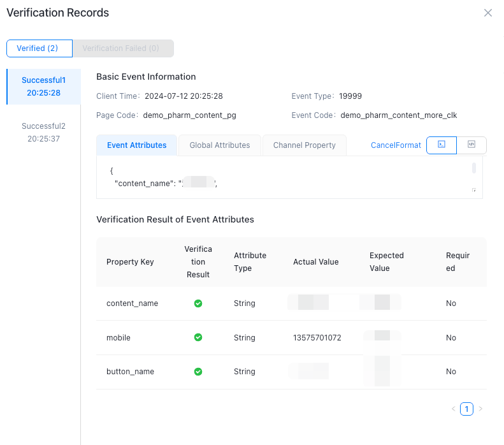
Task: Click the Actual Value column header
Action: tap(315, 262)
